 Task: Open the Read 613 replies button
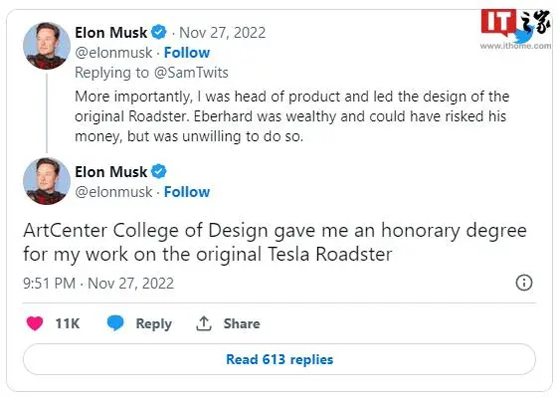[279, 359]
